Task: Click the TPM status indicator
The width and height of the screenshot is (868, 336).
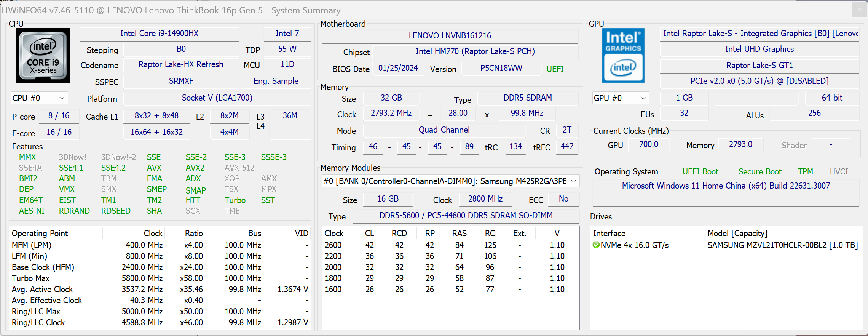Action: coord(805,172)
